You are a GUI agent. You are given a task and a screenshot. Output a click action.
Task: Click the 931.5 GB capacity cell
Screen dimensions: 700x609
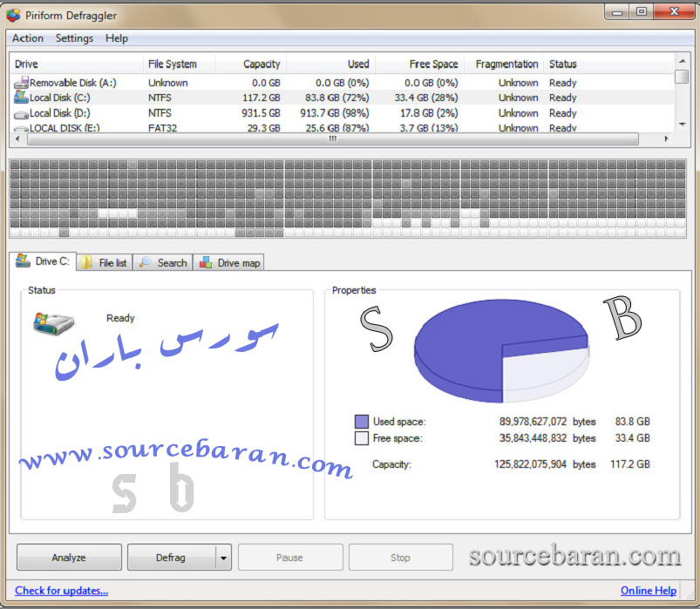261,113
